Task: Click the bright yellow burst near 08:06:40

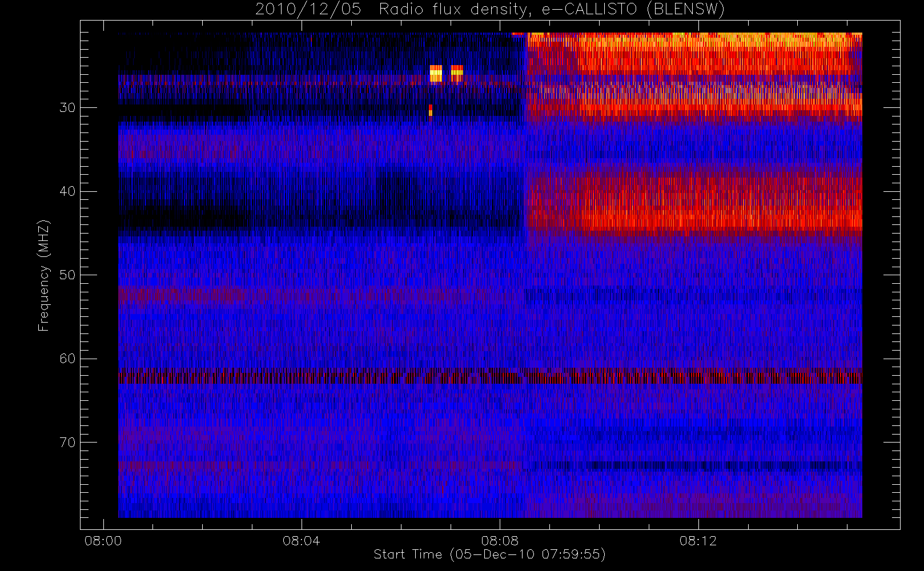Action: [x=436, y=74]
